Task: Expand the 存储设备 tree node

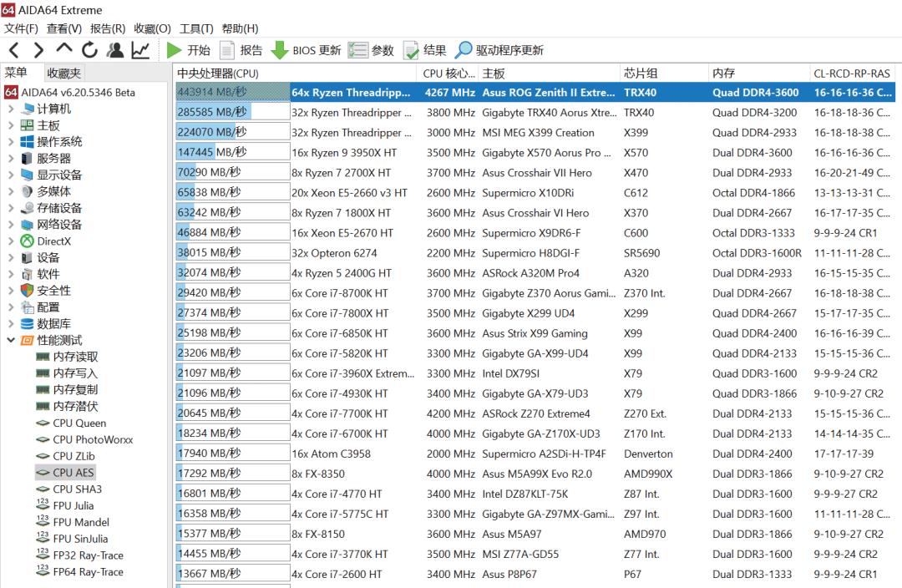Action: pyautogui.click(x=11, y=208)
